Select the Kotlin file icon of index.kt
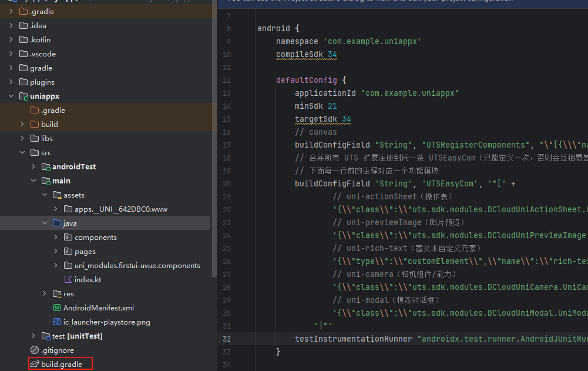The image size is (588, 371). pos(68,279)
